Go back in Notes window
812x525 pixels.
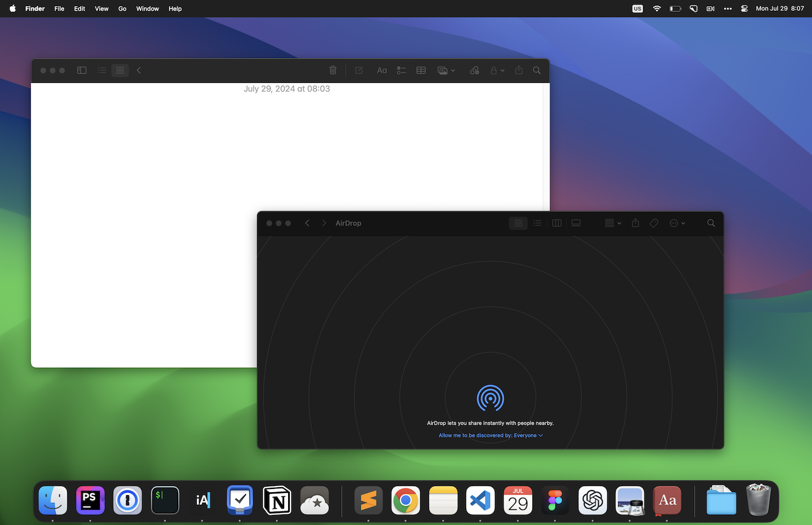[139, 70]
